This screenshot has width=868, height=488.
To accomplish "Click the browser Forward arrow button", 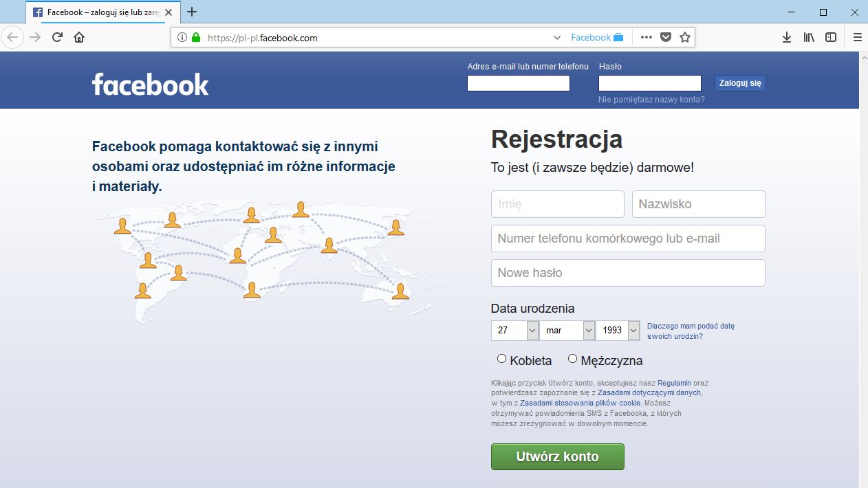I will [x=35, y=37].
